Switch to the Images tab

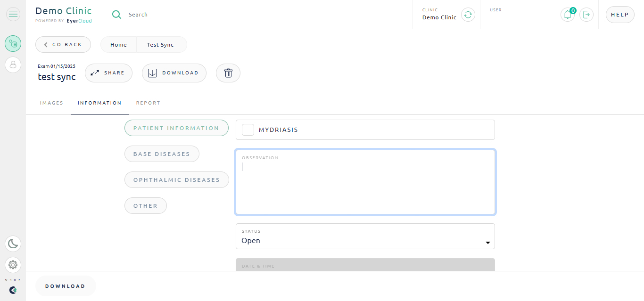(x=51, y=103)
